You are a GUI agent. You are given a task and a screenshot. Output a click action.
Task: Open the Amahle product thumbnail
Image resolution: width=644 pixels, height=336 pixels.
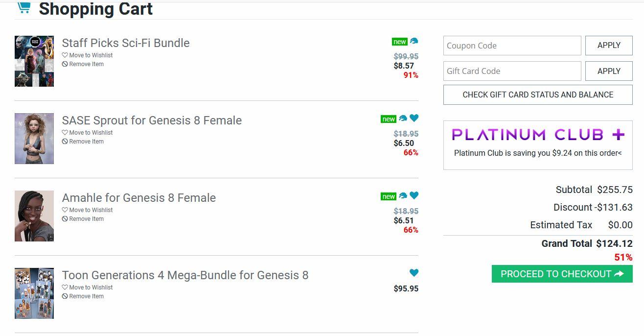(34, 216)
